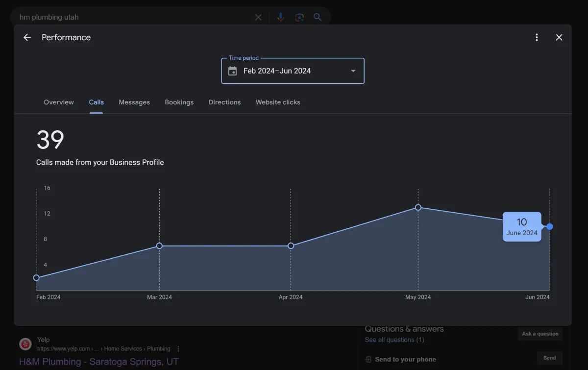
Task: Close the Performance dialog with X
Action: pyautogui.click(x=559, y=37)
